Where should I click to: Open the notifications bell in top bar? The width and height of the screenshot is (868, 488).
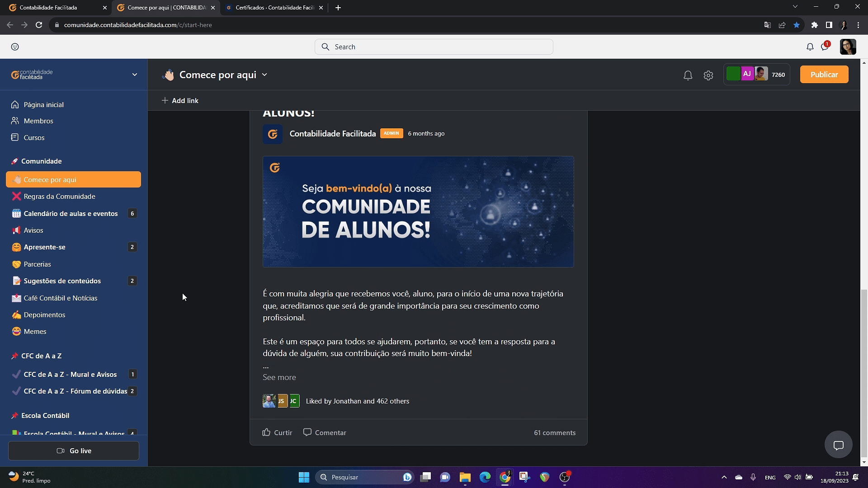point(810,47)
